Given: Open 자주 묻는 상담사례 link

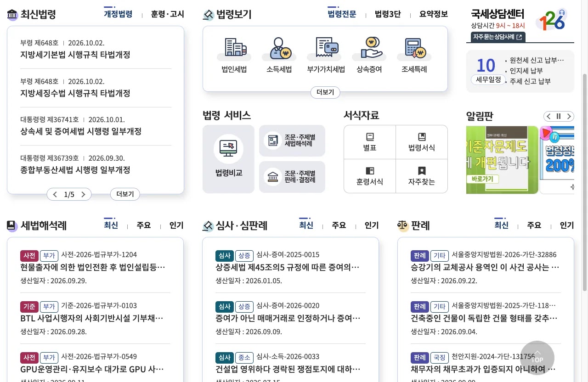Looking at the screenshot, I should 498,37.
